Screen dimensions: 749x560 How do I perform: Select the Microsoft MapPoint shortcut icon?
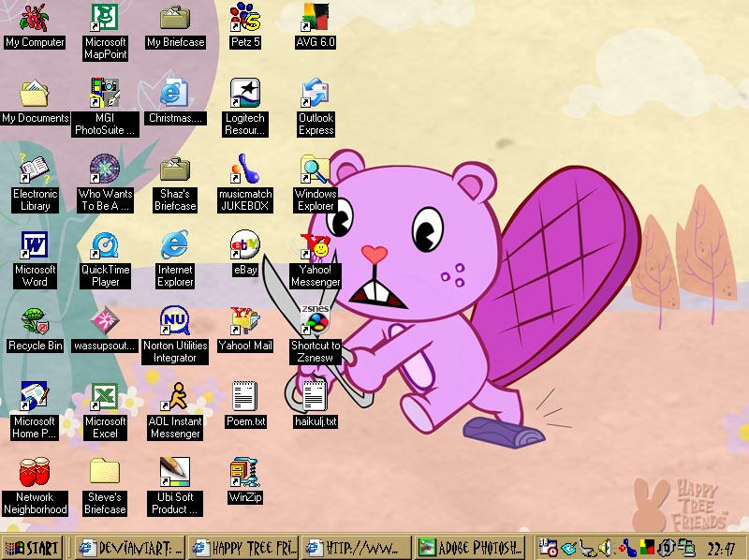click(x=105, y=17)
